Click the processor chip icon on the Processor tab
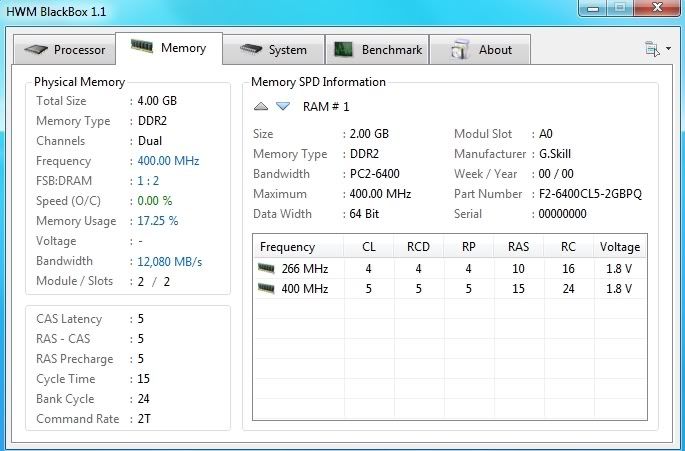The width and height of the screenshot is (685, 451). click(x=36, y=49)
